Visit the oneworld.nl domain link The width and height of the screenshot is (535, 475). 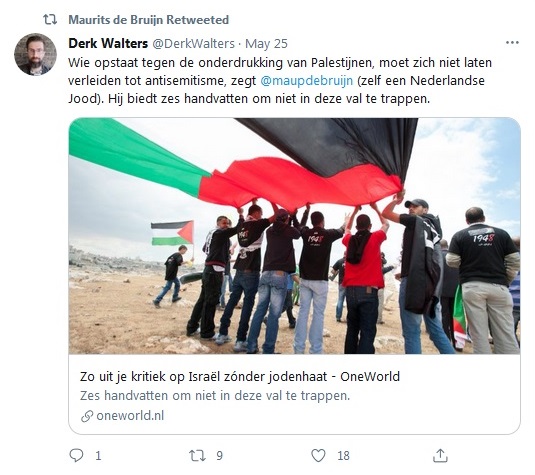[130, 416]
